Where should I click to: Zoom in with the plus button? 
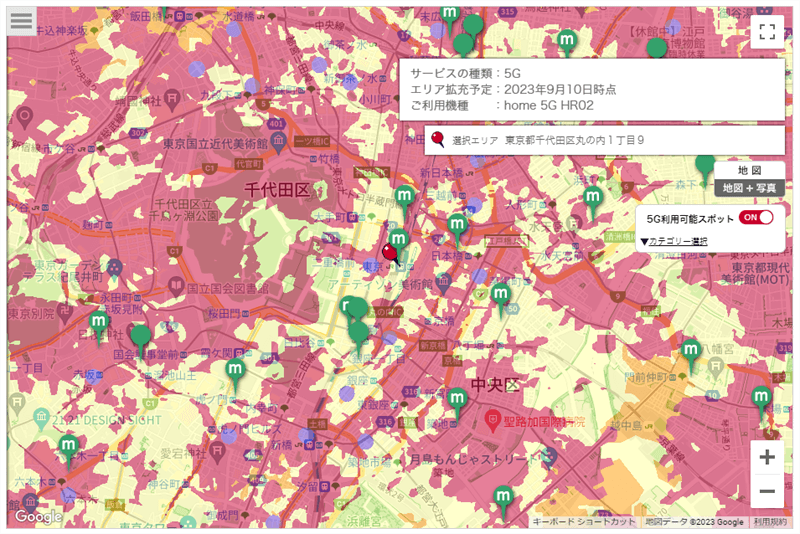767,457
